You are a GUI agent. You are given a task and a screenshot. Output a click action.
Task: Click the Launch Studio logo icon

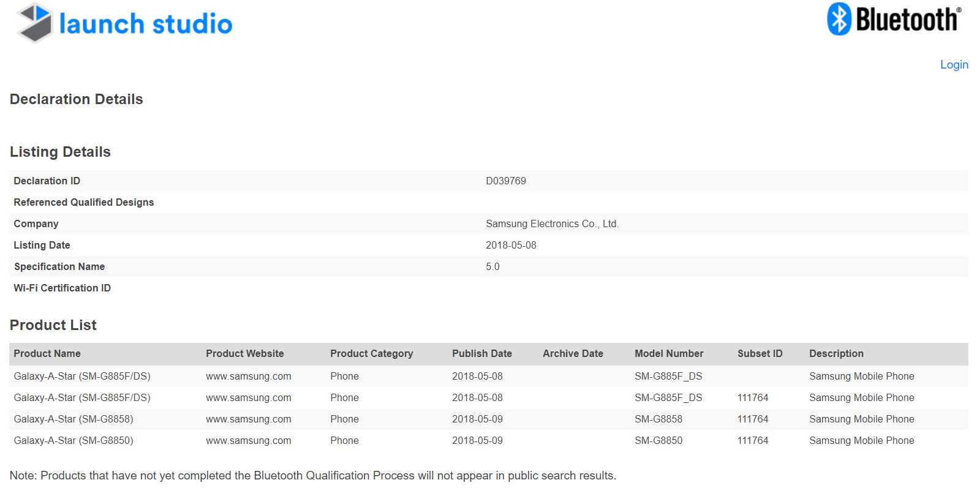click(x=35, y=23)
